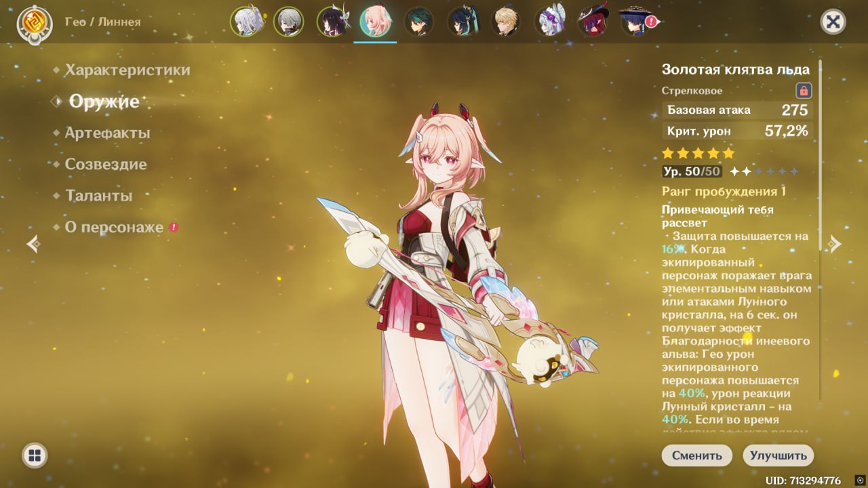Open the Характеристики section
Viewport: 868px width, 488px height.
point(127,70)
